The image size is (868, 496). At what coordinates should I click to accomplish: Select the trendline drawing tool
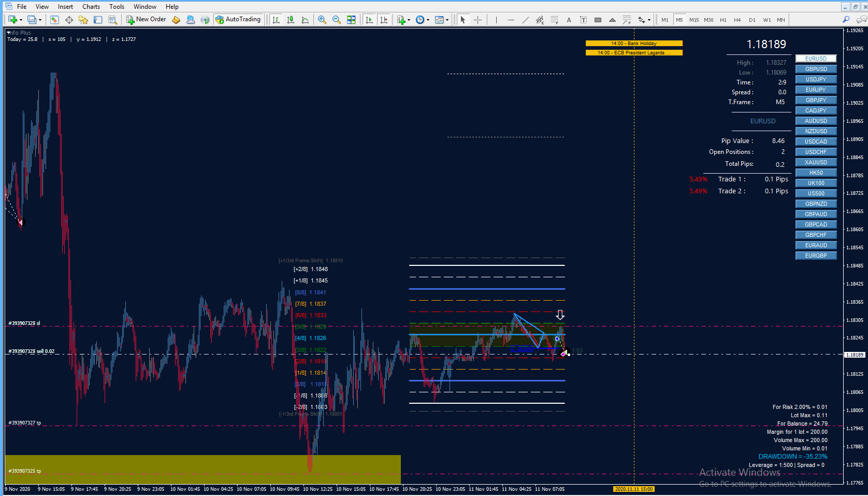point(526,20)
